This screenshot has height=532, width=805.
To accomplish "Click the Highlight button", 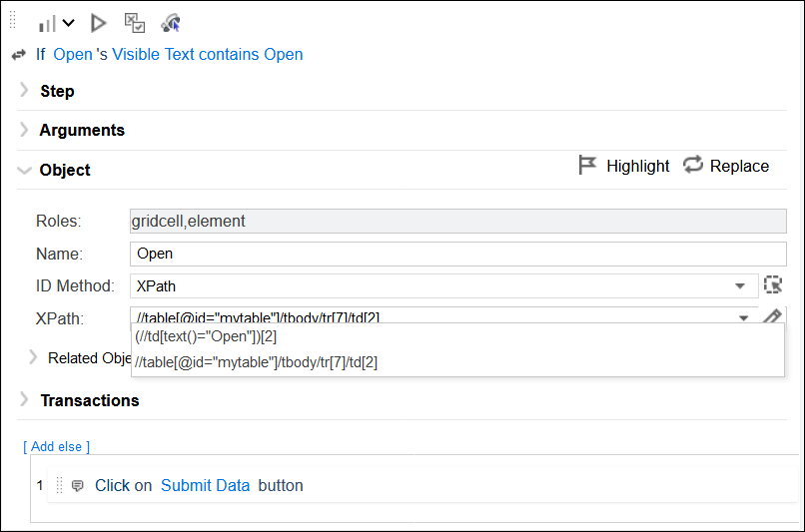I will pyautogui.click(x=624, y=166).
